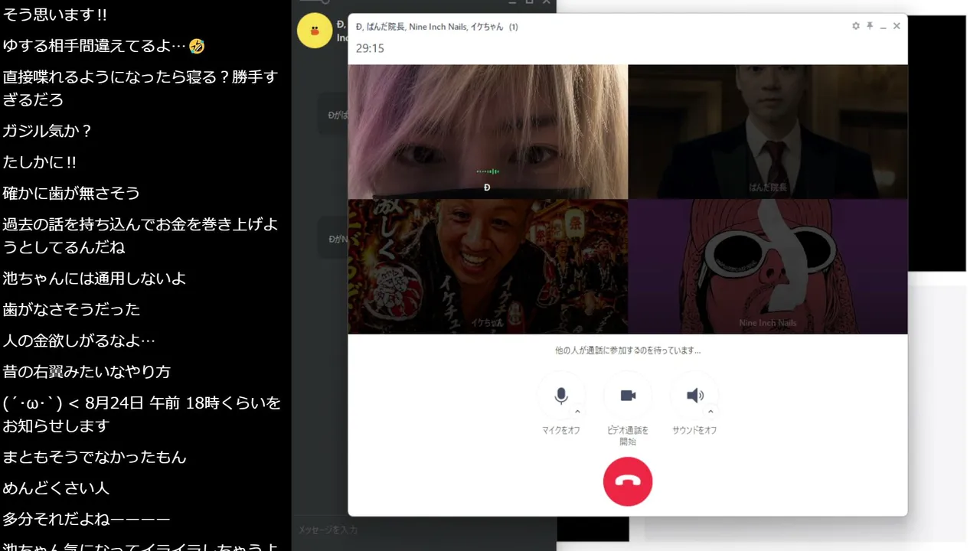Open call settings gear icon
This screenshot has height=551, width=980.
856,26
